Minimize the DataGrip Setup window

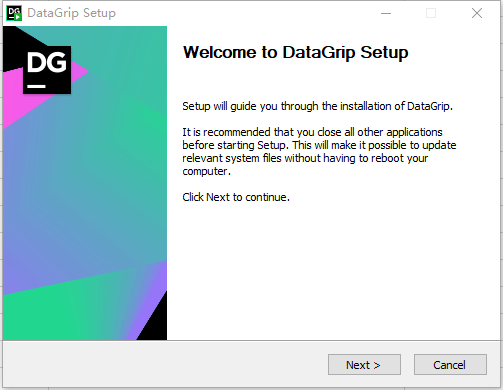[x=386, y=13]
